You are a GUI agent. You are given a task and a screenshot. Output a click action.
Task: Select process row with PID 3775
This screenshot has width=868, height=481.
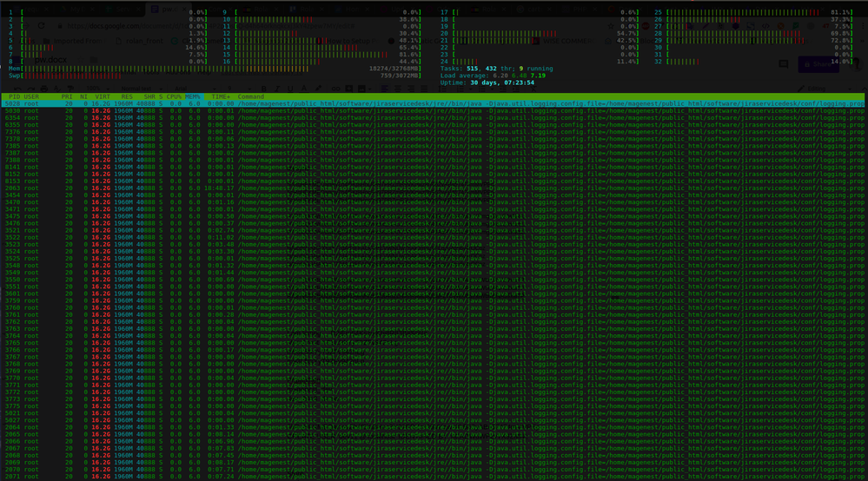[x=433, y=406]
